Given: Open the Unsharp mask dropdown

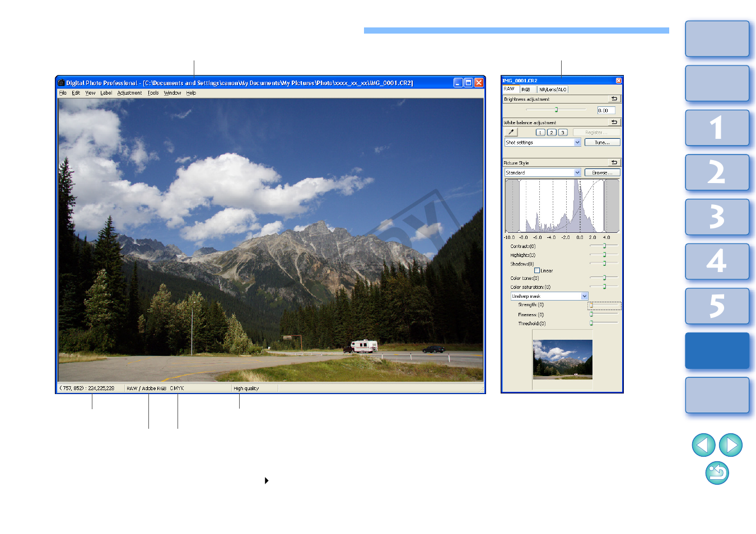Looking at the screenshot, I should coord(584,296).
